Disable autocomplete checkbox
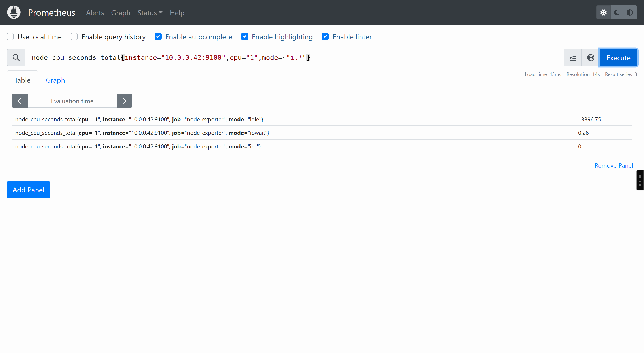Screen dimensions: 644x353 158,37
